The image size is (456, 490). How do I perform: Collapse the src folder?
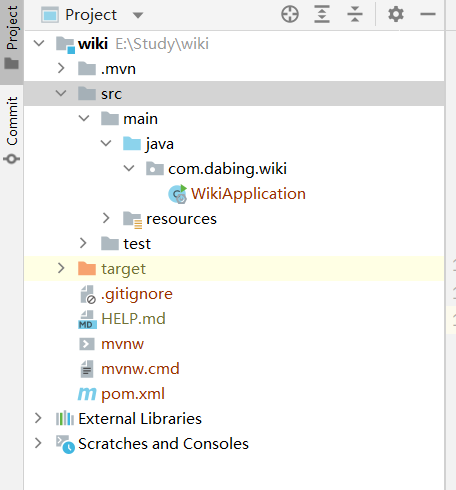click(61, 93)
